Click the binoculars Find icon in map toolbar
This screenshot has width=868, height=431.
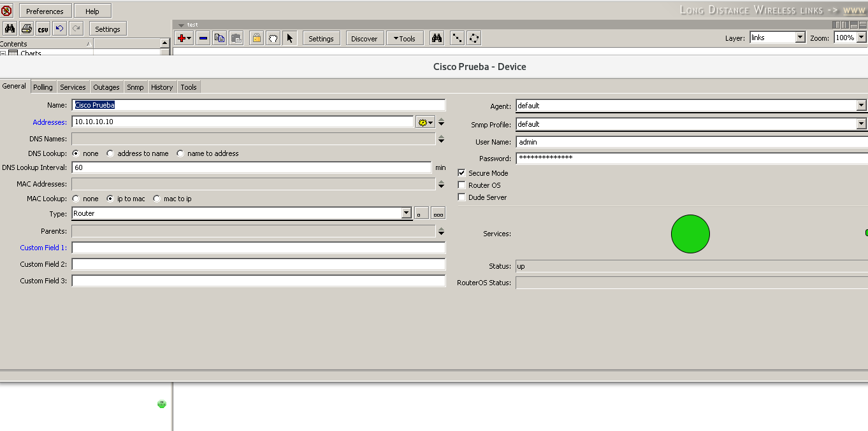[x=437, y=38]
